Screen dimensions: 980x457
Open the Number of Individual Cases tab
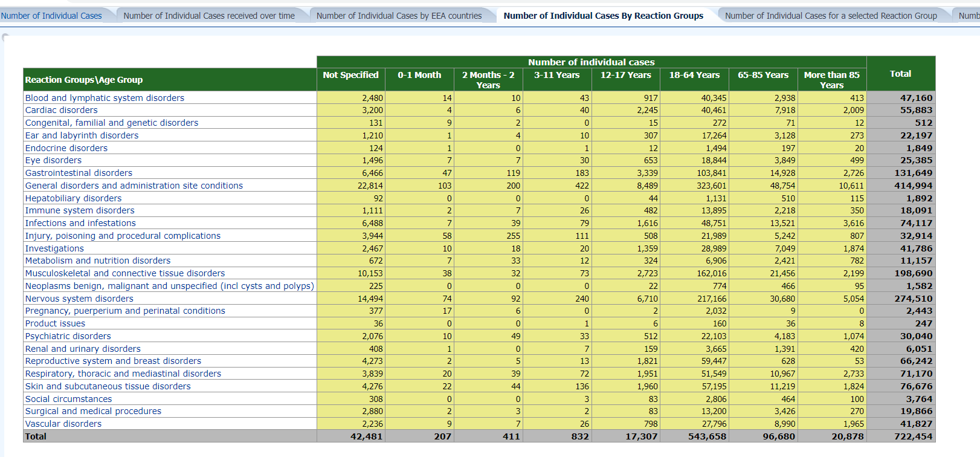click(51, 16)
